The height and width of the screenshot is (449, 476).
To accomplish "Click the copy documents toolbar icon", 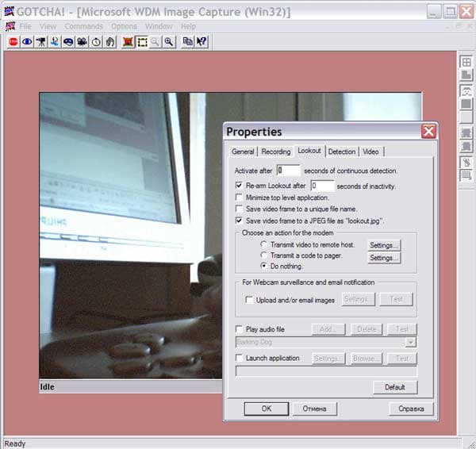I will tap(188, 41).
